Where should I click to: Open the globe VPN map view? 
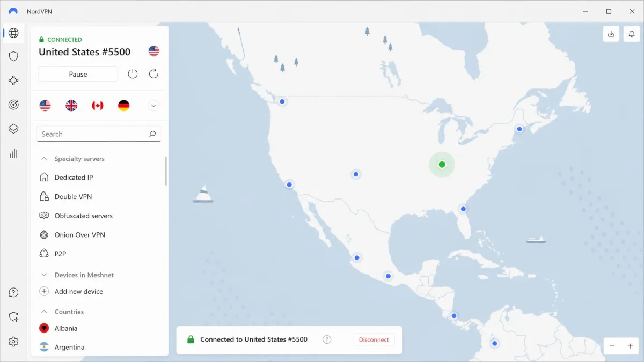13,33
